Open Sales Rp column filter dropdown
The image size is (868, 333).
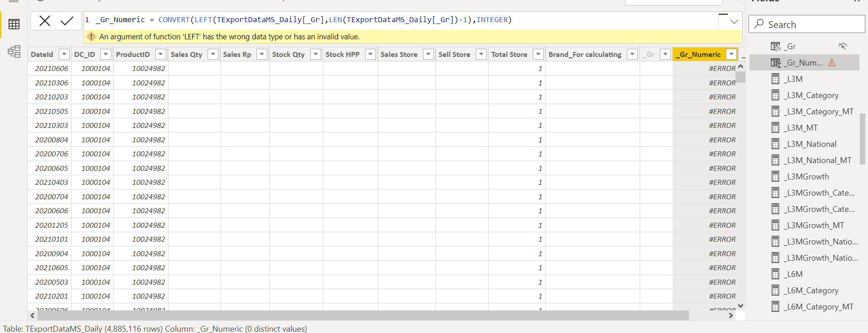coord(262,54)
